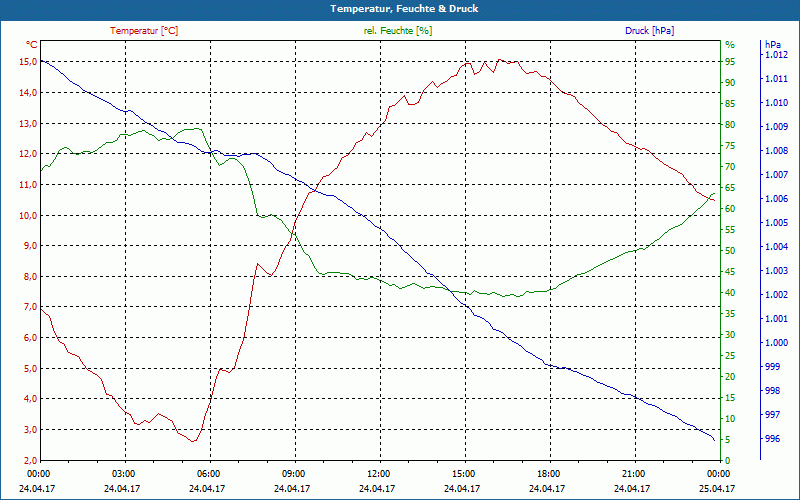This screenshot has height=500, width=800.
Task: Click the '12:00' time axis label
Action: [378, 474]
